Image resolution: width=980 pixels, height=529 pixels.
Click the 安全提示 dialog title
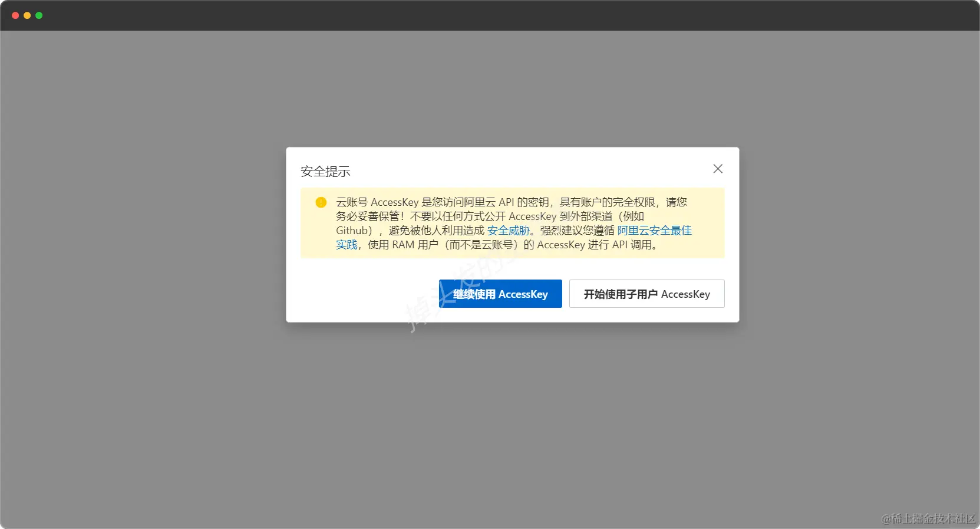pyautogui.click(x=325, y=172)
